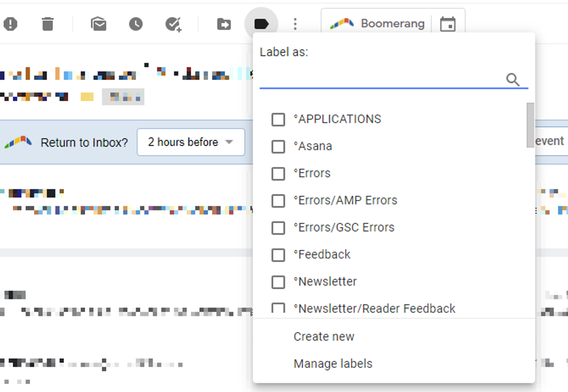Mark the email as unread
The height and width of the screenshot is (392, 568).
(98, 23)
